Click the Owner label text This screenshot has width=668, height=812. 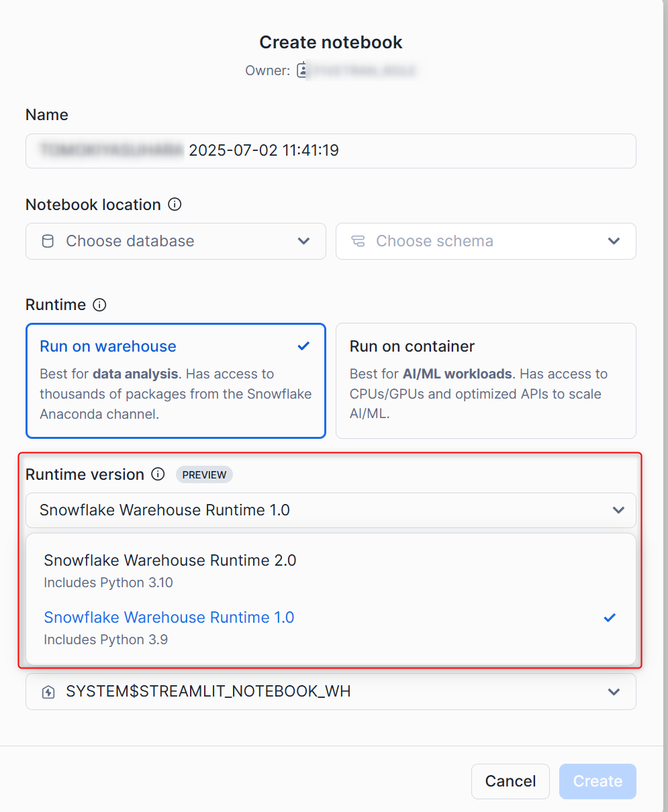[x=267, y=70]
